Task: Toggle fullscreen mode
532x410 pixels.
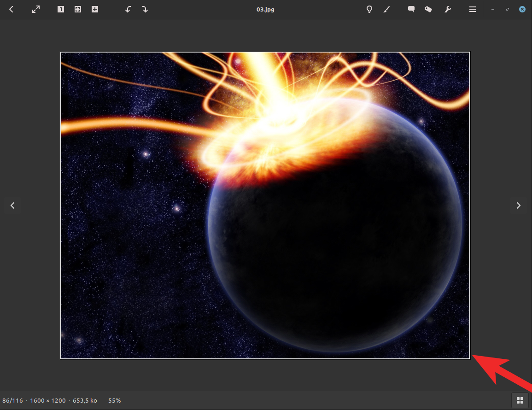Action: pos(35,9)
